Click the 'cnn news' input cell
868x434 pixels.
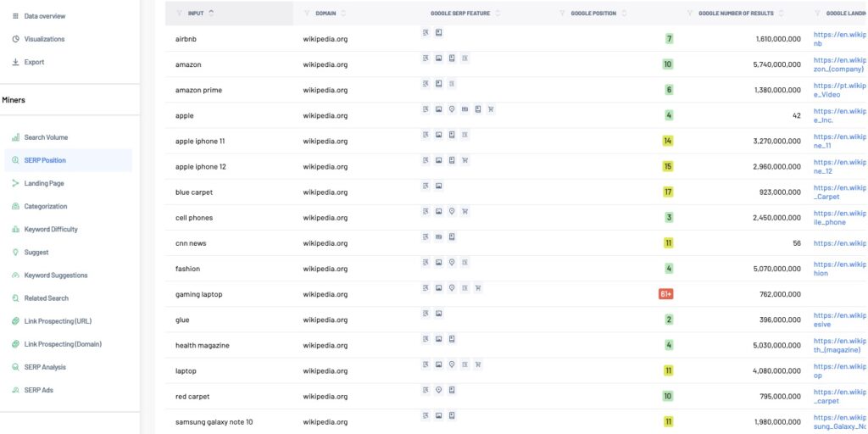pos(191,243)
